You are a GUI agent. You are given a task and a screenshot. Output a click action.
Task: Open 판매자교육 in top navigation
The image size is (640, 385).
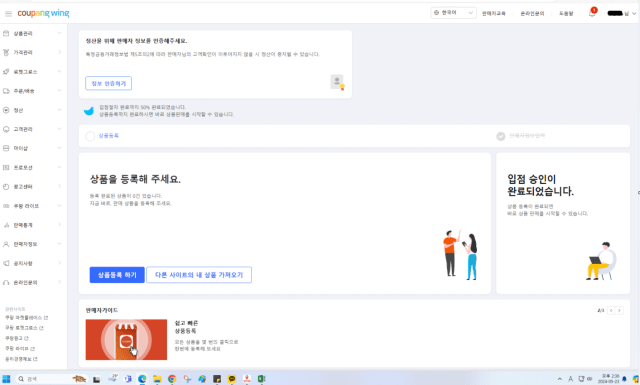(x=493, y=13)
